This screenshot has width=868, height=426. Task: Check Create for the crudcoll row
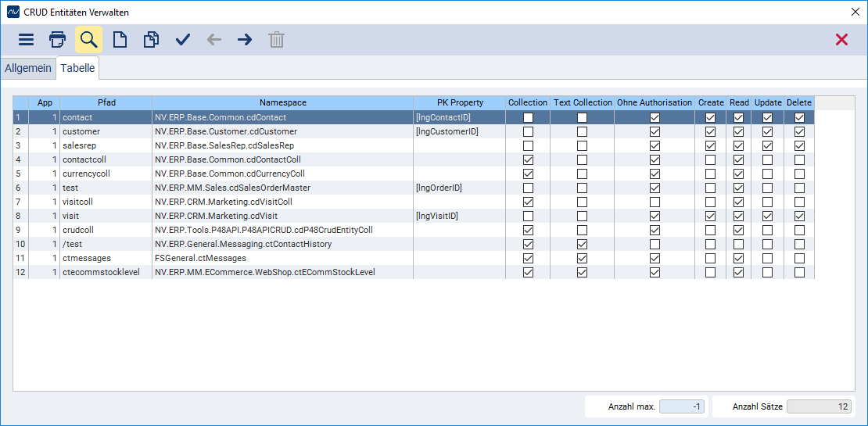tap(711, 230)
